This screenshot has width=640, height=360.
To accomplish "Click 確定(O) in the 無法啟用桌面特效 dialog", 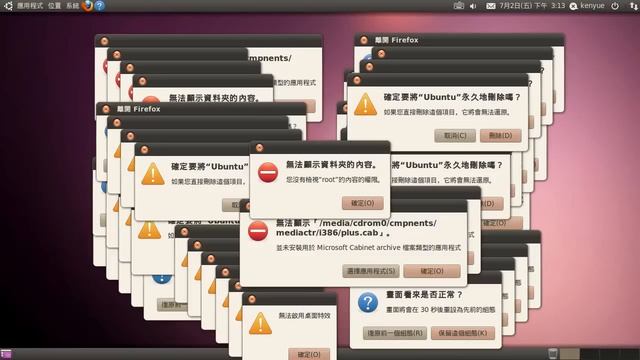I will pos(309,354).
